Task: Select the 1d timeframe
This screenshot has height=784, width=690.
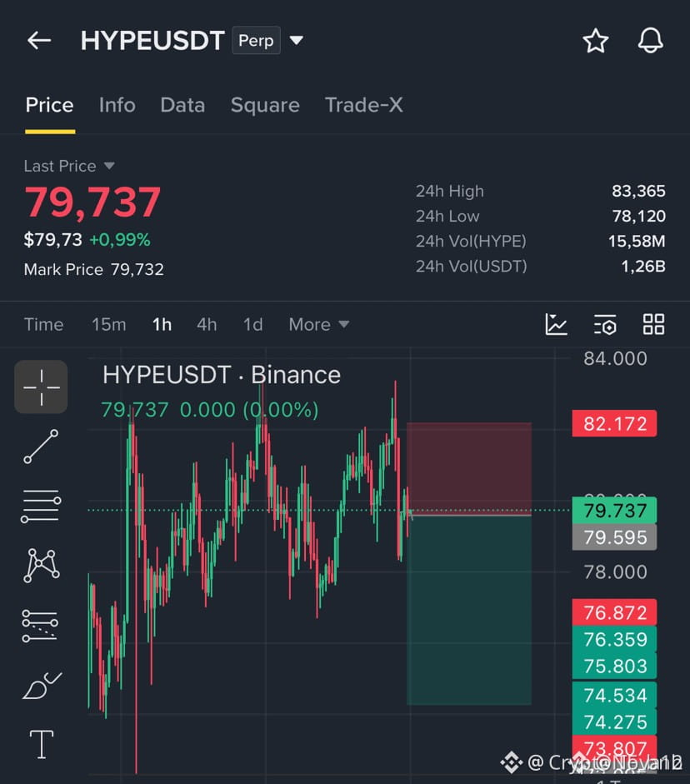Action: [253, 324]
